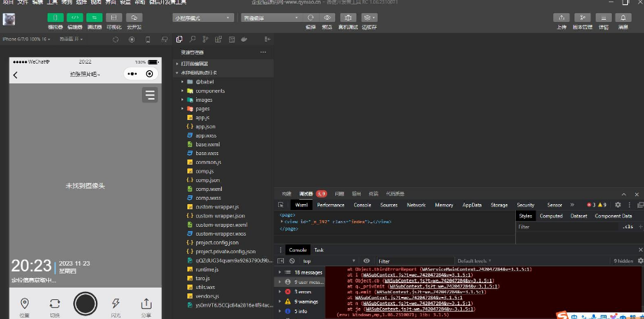Screen dimensions: 644x319
Task: Click the cloud development toolbar icon
Action: 134,17
